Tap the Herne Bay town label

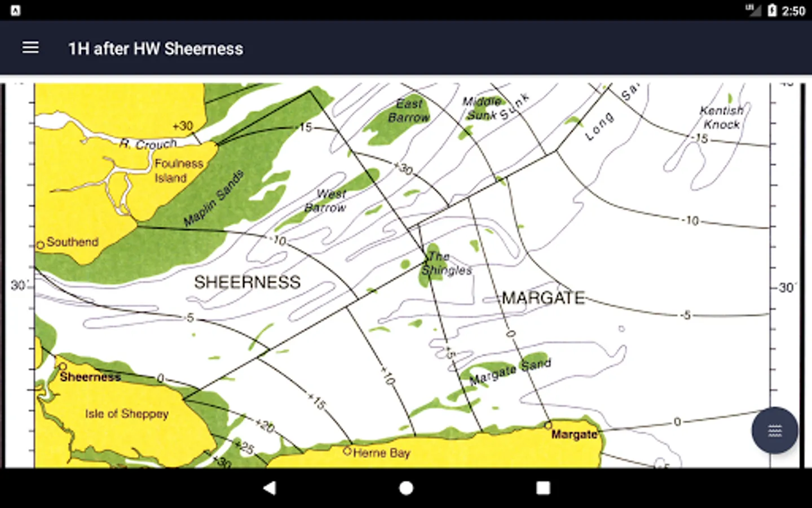point(382,453)
